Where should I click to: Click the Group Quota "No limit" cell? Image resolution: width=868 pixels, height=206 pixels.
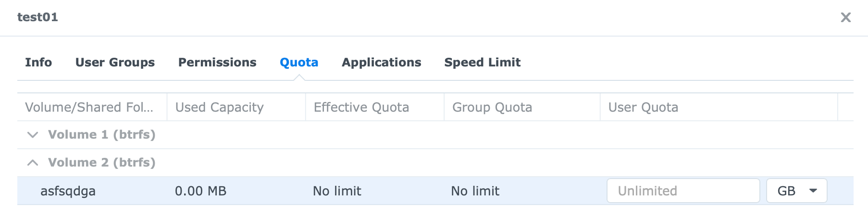click(475, 191)
